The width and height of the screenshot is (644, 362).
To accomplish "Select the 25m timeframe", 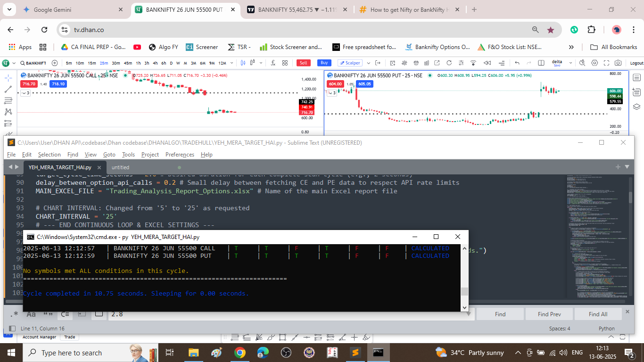I will (x=104, y=63).
